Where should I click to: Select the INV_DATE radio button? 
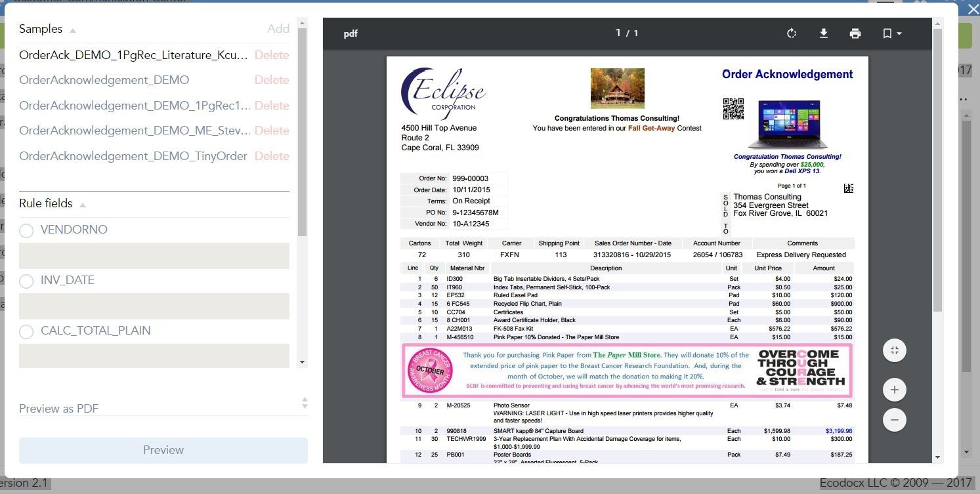26,281
